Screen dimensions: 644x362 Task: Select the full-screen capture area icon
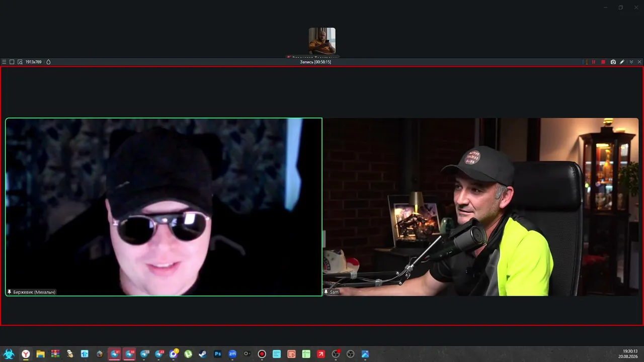(x=12, y=62)
